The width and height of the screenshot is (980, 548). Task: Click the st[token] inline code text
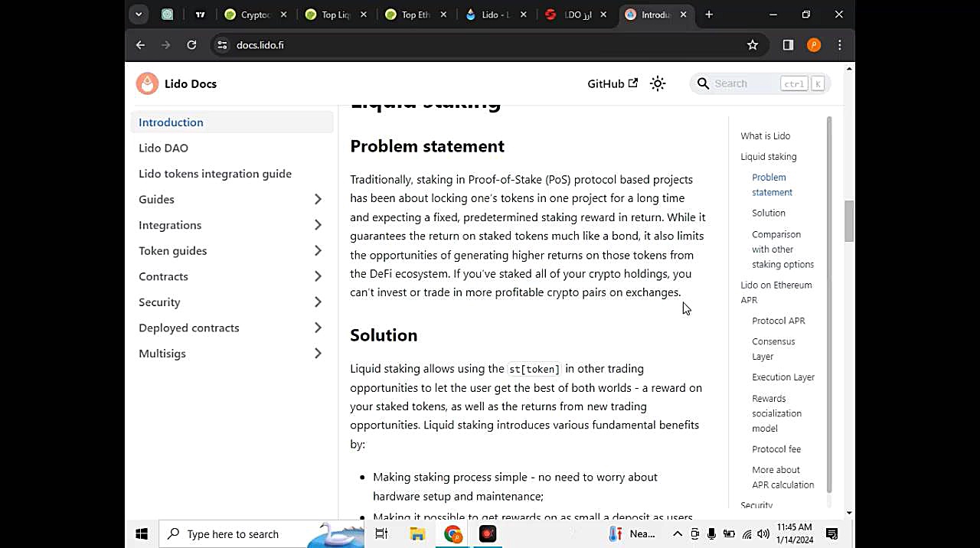coord(534,369)
